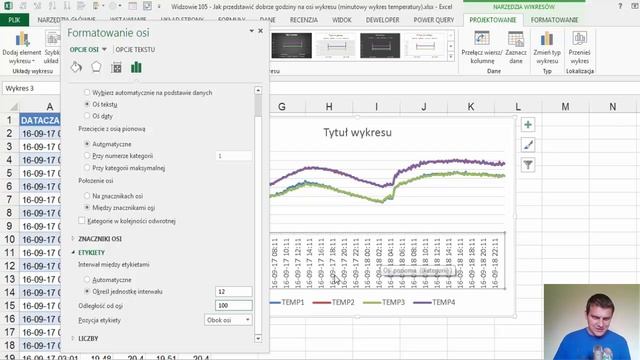
Task: Select Przy kategorii maksymalnej radio button
Action: pyautogui.click(x=87, y=167)
